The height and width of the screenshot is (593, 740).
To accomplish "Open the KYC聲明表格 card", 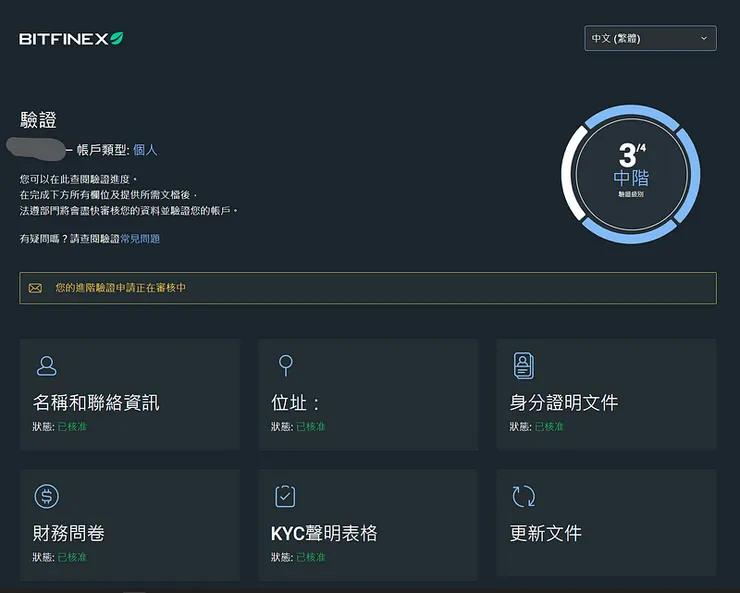I will 368,525.
